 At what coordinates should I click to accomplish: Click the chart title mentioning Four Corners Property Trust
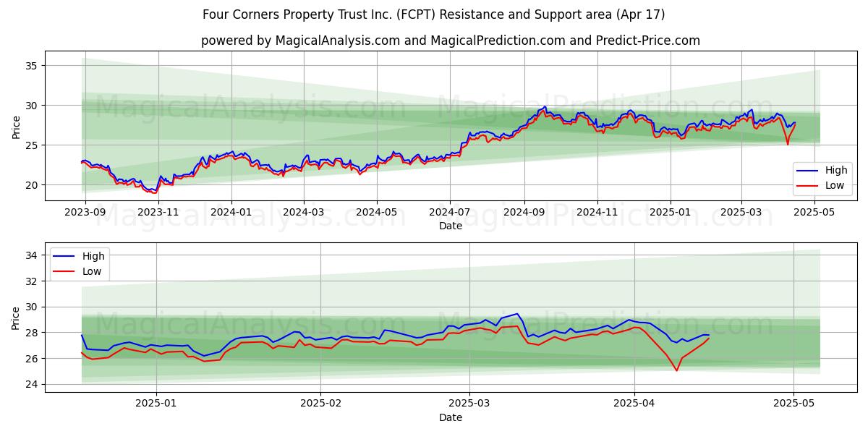coord(434,14)
